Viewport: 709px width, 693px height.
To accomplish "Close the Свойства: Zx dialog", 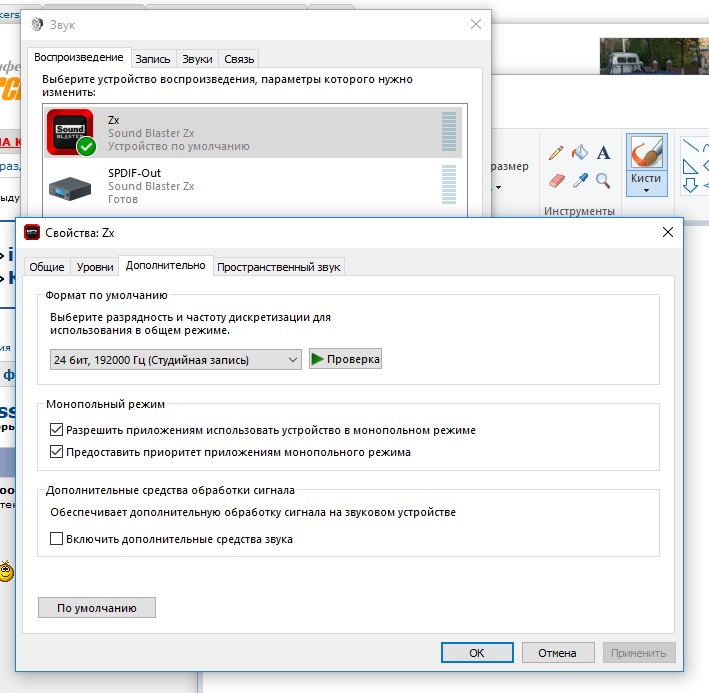I will pyautogui.click(x=668, y=232).
